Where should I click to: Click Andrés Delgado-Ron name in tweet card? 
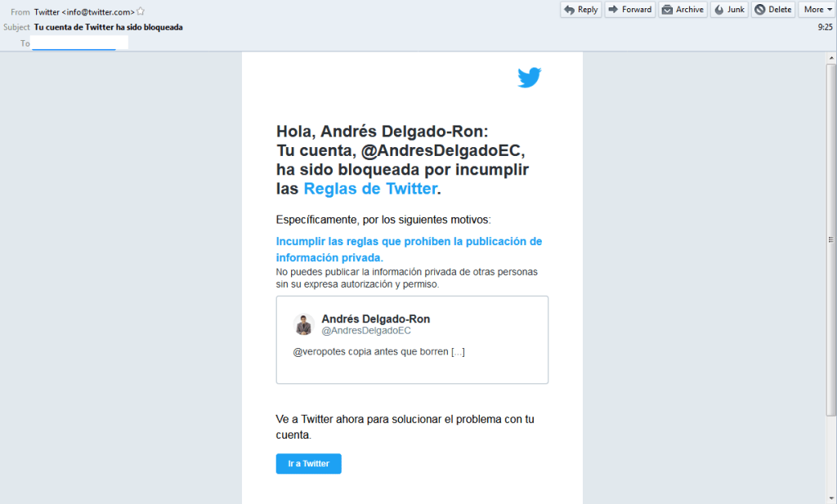(375, 319)
